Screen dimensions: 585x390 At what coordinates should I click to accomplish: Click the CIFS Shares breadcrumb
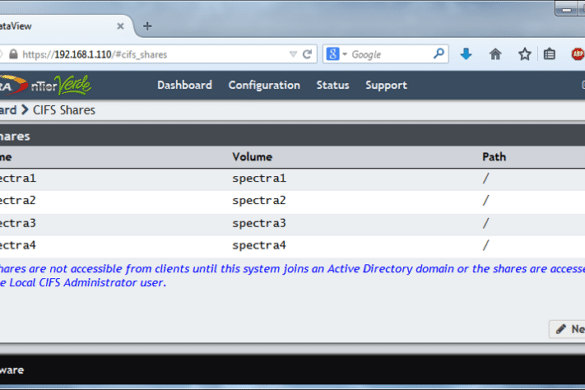coord(64,110)
